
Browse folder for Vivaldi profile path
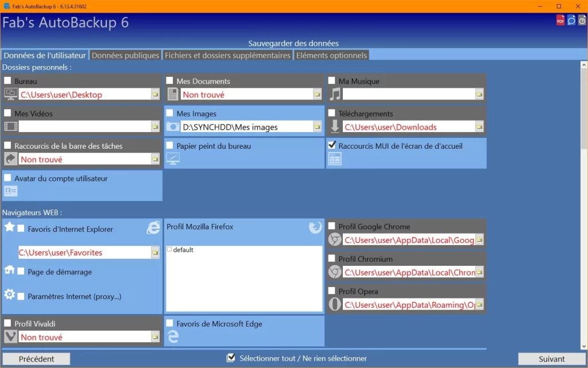(155, 337)
